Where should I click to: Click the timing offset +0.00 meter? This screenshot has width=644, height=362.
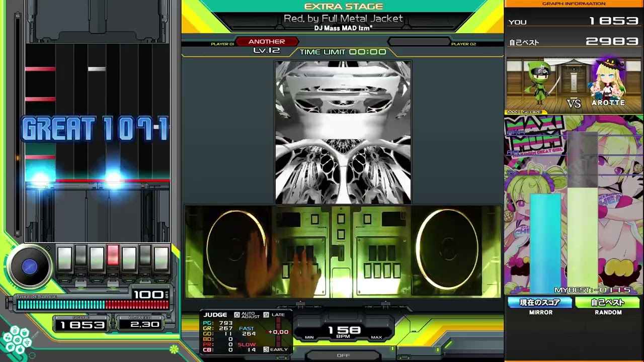pyautogui.click(x=278, y=332)
